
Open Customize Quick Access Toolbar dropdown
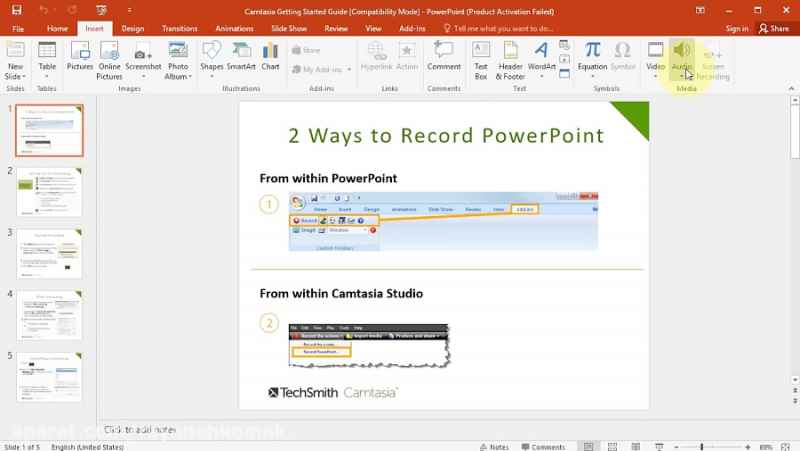coord(129,10)
